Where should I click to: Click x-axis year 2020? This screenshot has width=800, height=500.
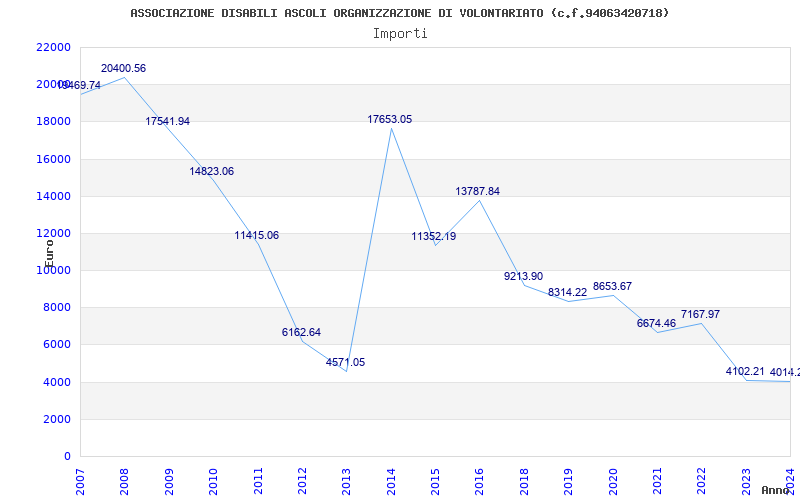click(x=613, y=481)
